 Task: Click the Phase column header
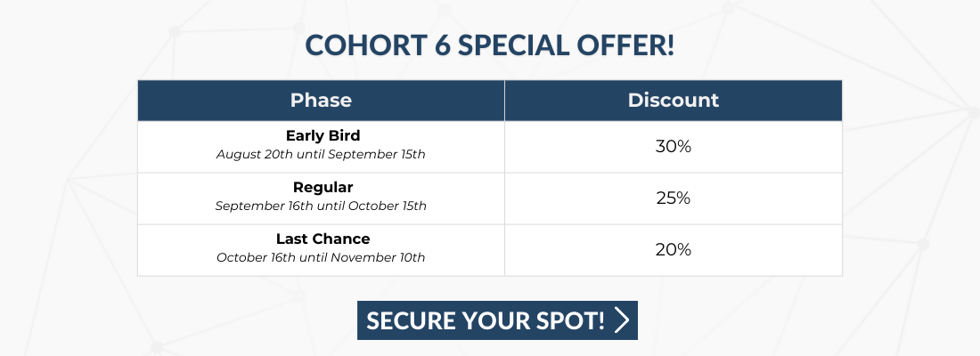[x=321, y=101]
